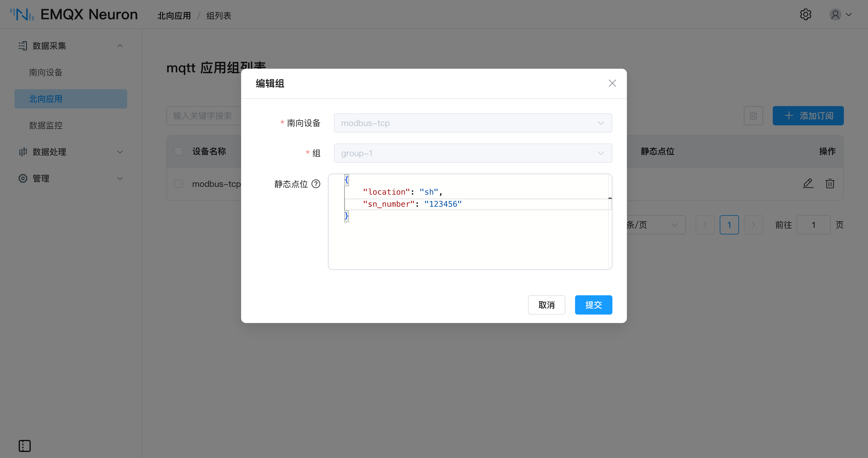The image size is (868, 458).
Task: Click the edit pencil icon for modbus-tcp row
Action: point(808,184)
